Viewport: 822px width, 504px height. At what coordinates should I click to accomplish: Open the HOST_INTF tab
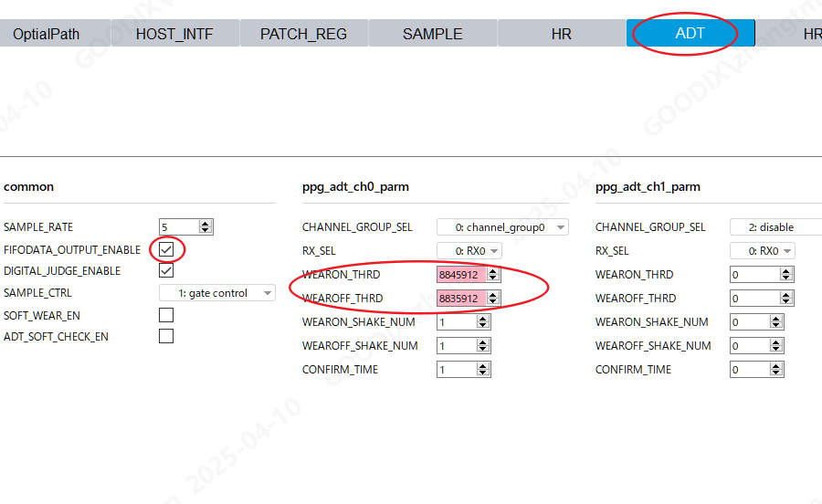point(174,34)
